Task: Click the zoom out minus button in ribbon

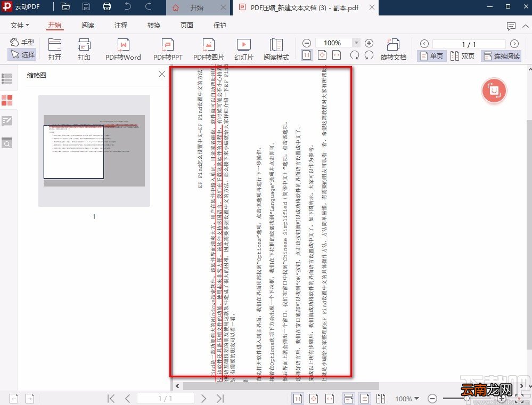Action: [x=306, y=43]
